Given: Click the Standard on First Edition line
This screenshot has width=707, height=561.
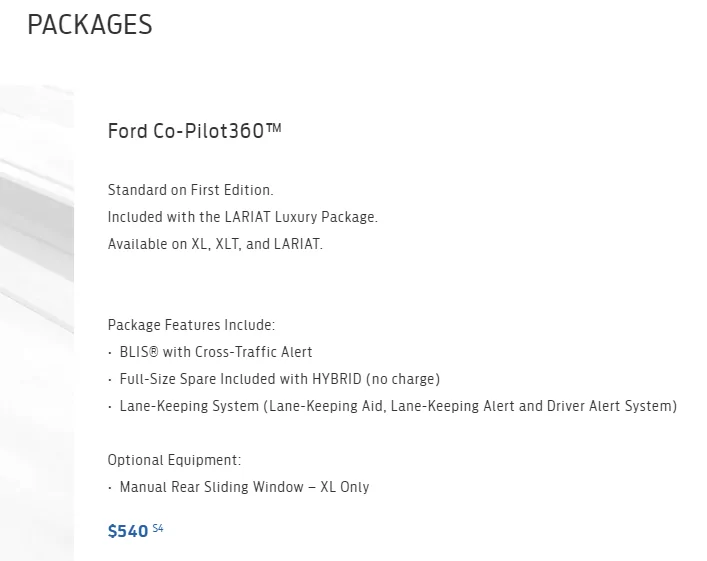Looking at the screenshot, I should tap(190, 190).
